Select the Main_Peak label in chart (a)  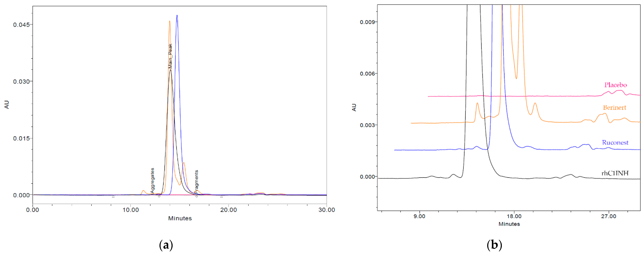(170, 56)
